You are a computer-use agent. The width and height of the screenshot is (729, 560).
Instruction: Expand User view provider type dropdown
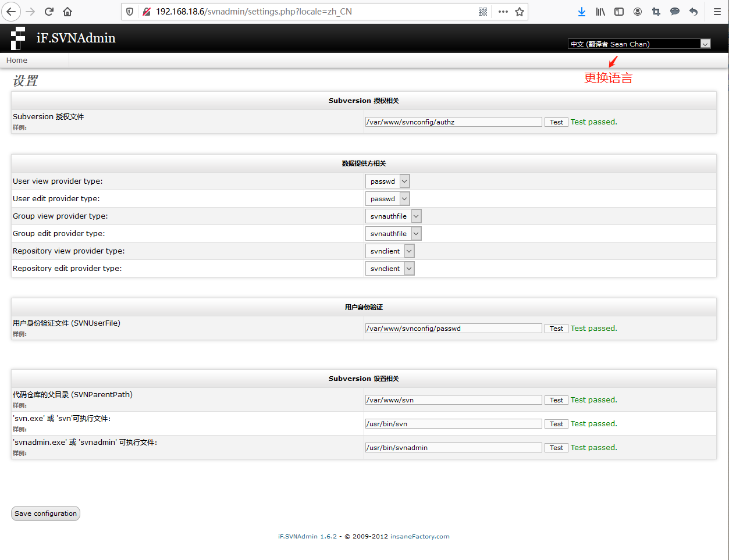coord(387,181)
